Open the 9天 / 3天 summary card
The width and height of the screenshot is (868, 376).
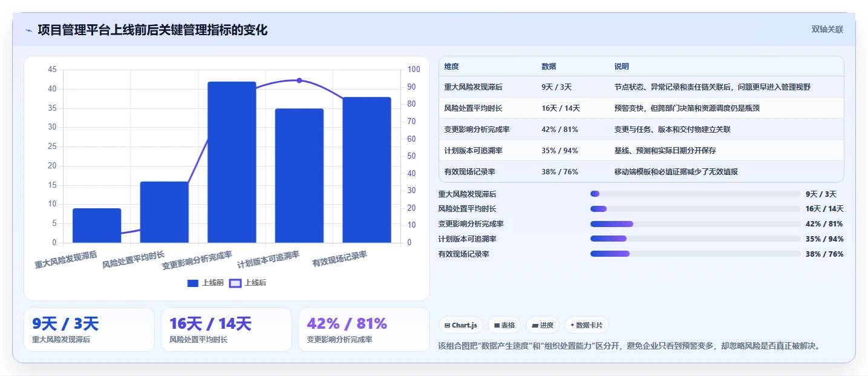pos(89,329)
